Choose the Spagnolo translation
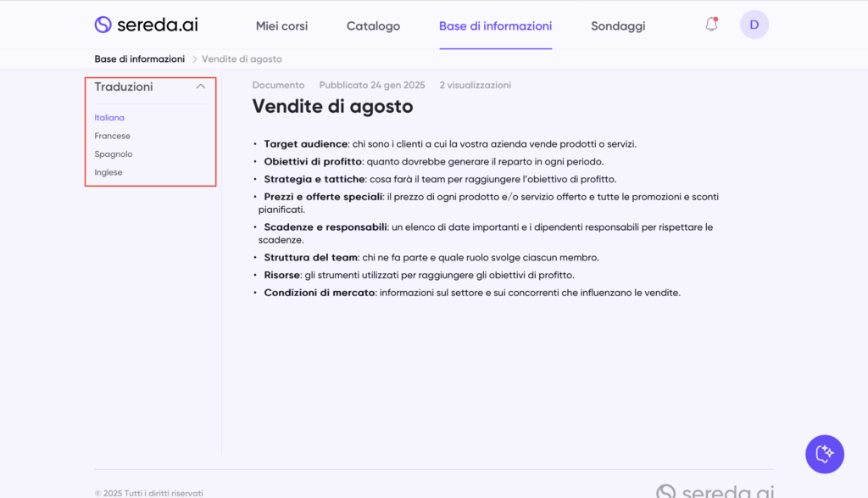The image size is (868, 498). pos(114,154)
